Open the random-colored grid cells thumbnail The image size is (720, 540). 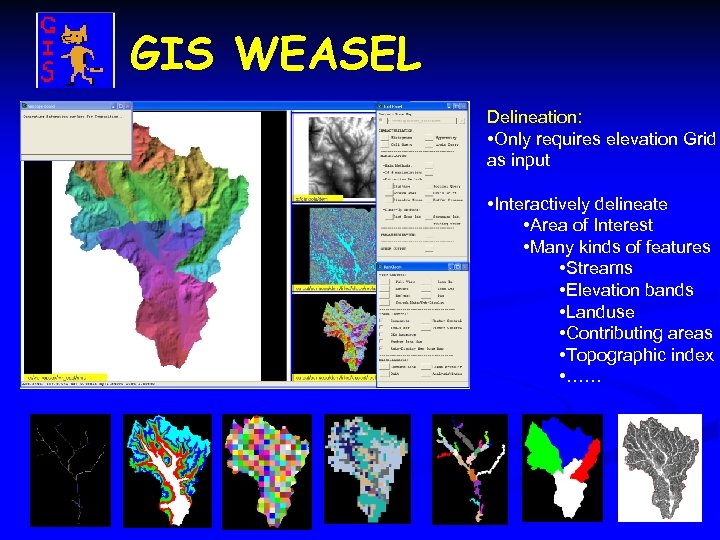(267, 471)
